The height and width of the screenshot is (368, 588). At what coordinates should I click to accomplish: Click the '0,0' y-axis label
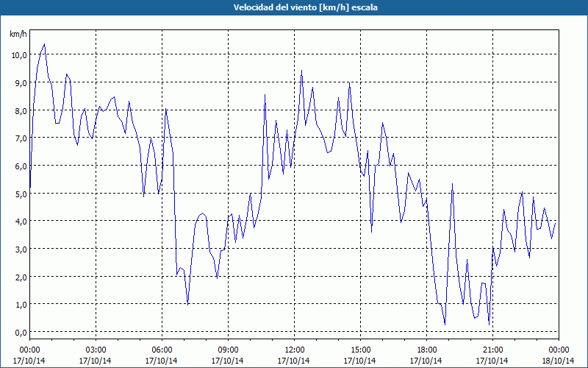[21, 333]
